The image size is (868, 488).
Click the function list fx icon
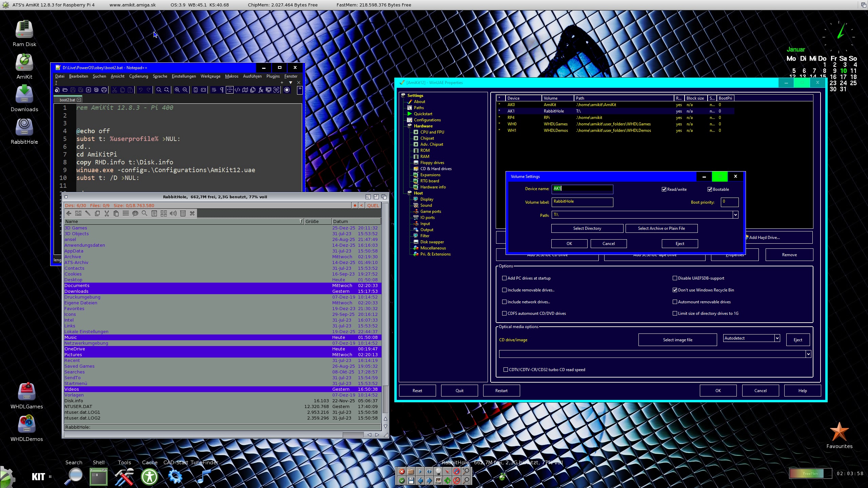[x=261, y=90]
